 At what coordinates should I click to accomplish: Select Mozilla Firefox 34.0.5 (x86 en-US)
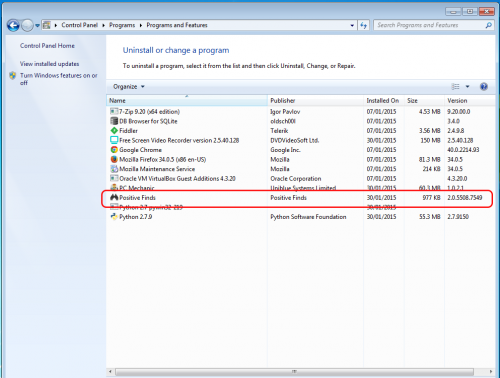(x=163, y=160)
